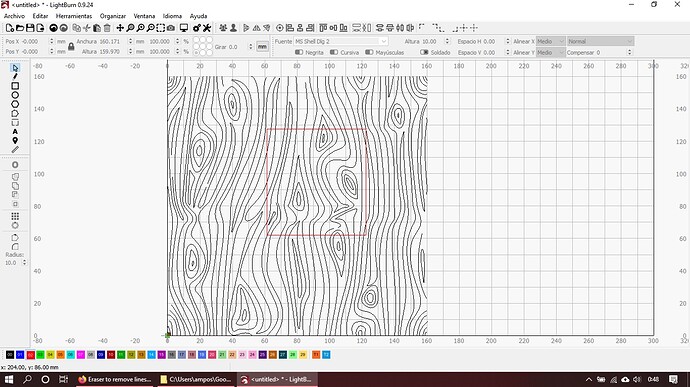The width and height of the screenshot is (690, 387).
Task: Select the bottom-left anchor radio dot
Action: click(x=196, y=53)
